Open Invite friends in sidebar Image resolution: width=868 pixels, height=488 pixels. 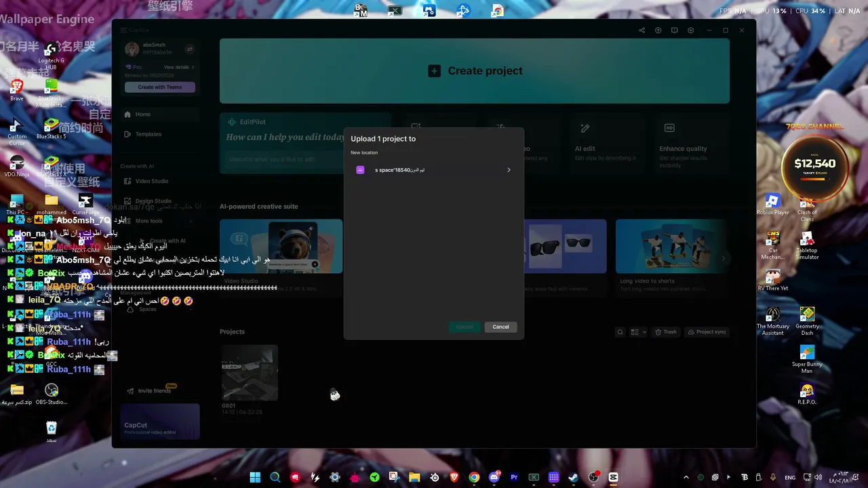click(x=155, y=391)
